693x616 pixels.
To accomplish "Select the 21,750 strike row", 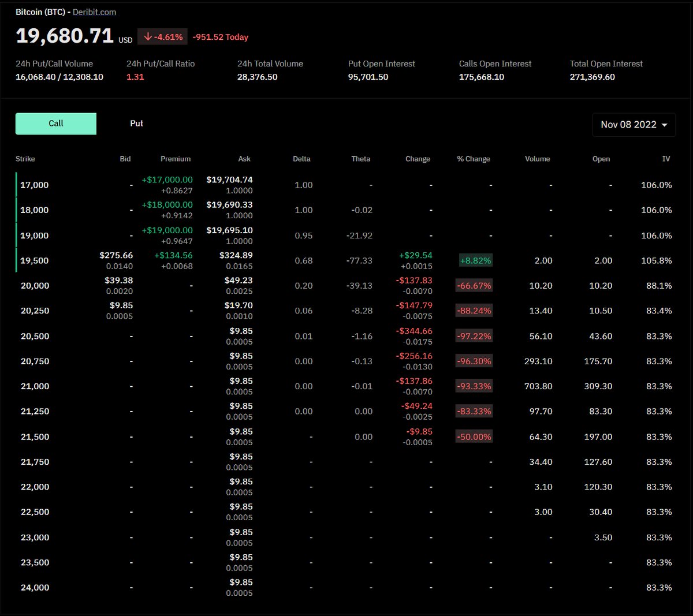I will [x=345, y=462].
